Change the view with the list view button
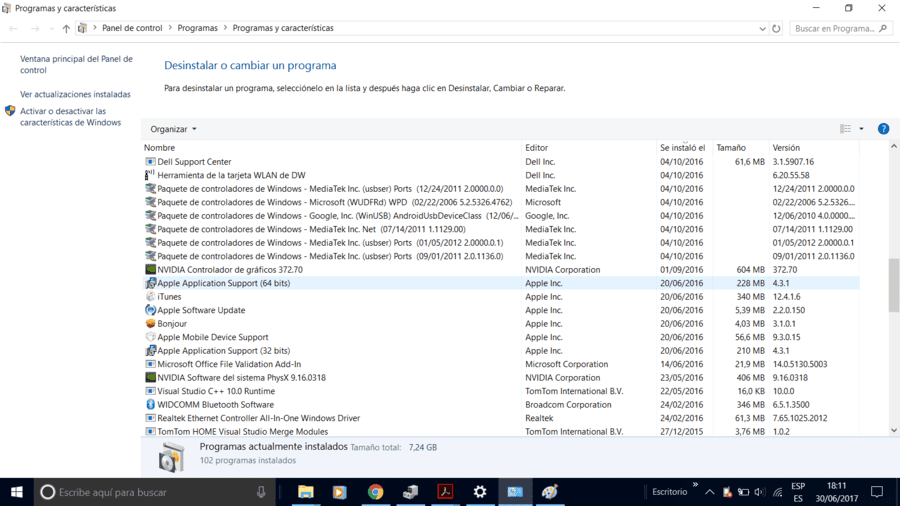Screen dimensions: 900x506 pyautogui.click(x=845, y=129)
